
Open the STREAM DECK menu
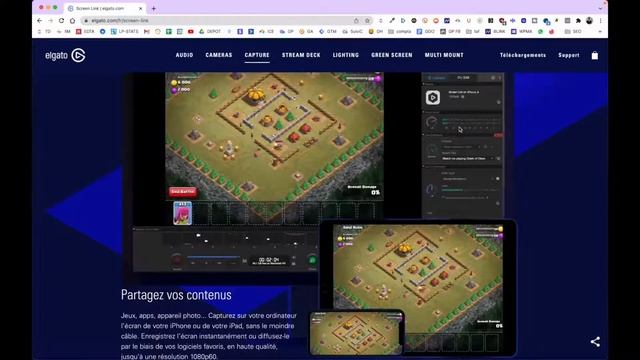(301, 55)
